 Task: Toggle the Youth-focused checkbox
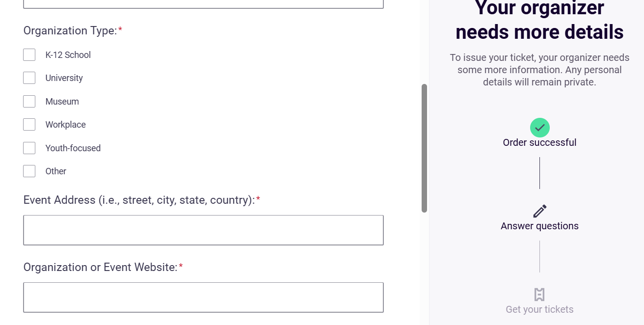click(29, 148)
